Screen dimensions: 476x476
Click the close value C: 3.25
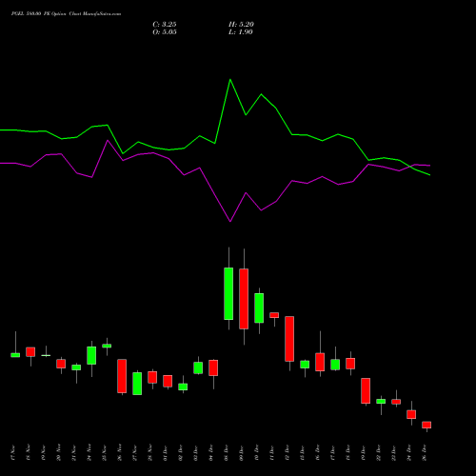pyautogui.click(x=165, y=25)
